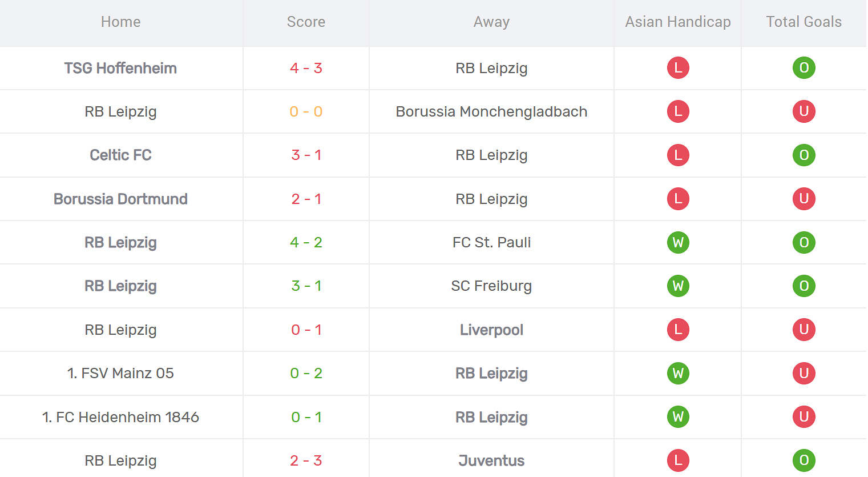Click the L handicap badge in Hoffenheim row
Viewport: 868px width, 477px height.
click(x=678, y=68)
